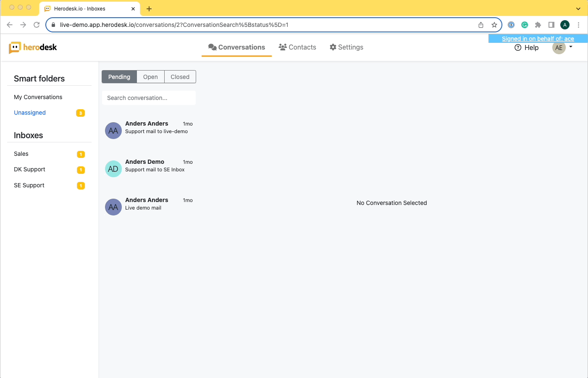Open the 1Password extension icon
The height and width of the screenshot is (378, 588).
point(511,25)
